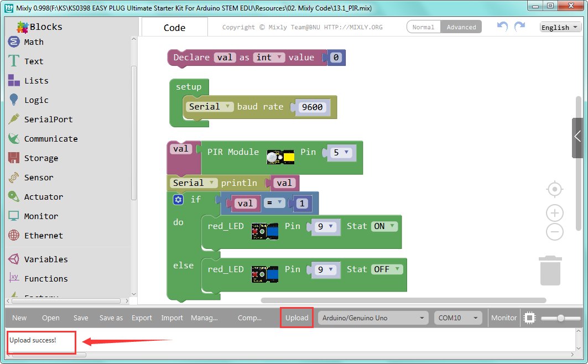Open the if block gear settings icon

click(178, 200)
